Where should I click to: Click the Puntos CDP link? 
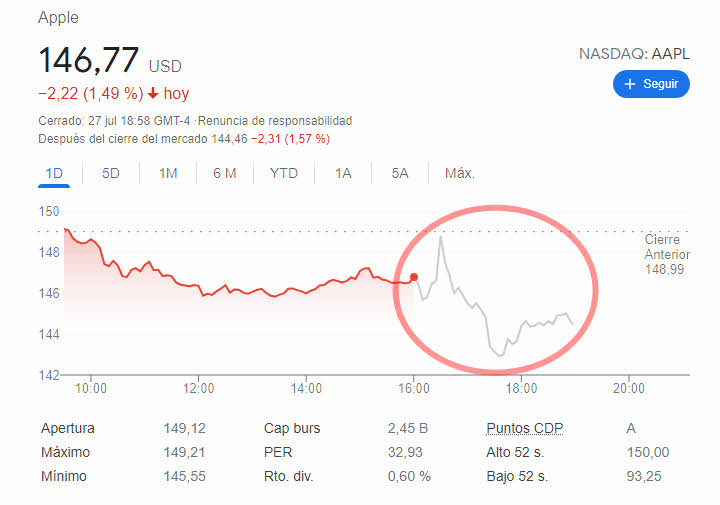525,428
